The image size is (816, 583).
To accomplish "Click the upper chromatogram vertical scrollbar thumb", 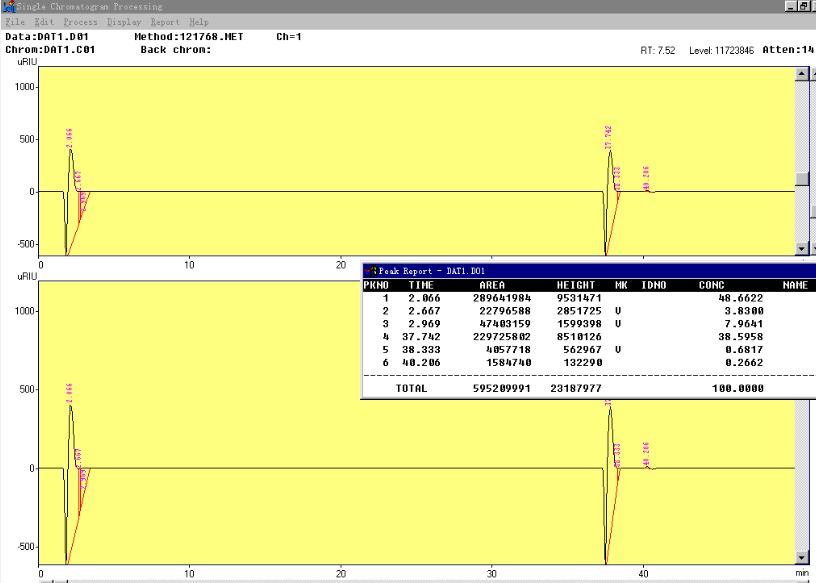I will point(802,179).
